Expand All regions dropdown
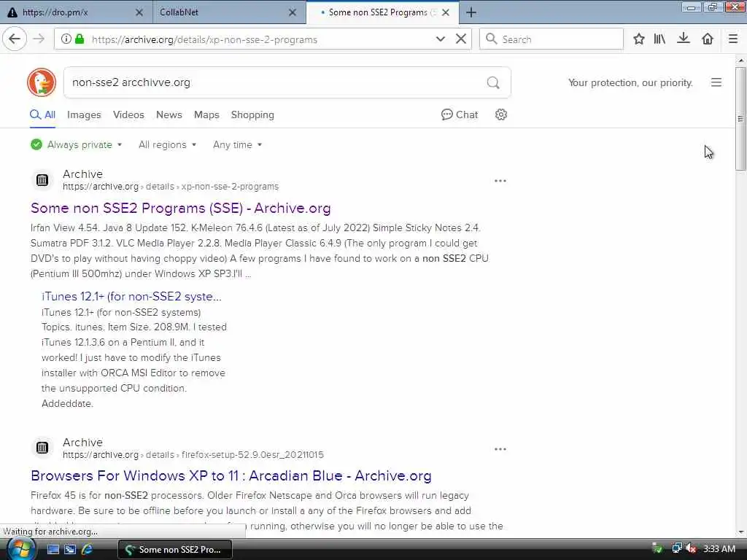747x560 pixels. click(x=167, y=145)
